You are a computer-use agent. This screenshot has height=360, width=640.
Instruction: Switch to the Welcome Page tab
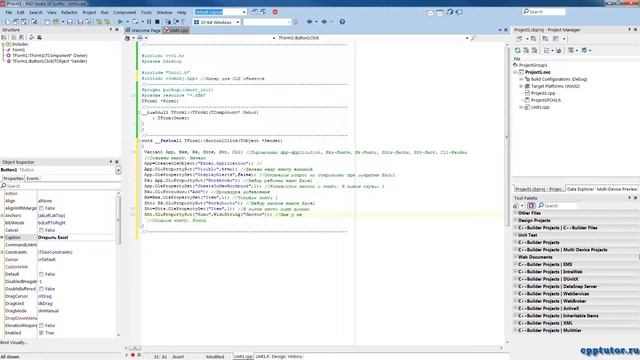click(x=143, y=30)
